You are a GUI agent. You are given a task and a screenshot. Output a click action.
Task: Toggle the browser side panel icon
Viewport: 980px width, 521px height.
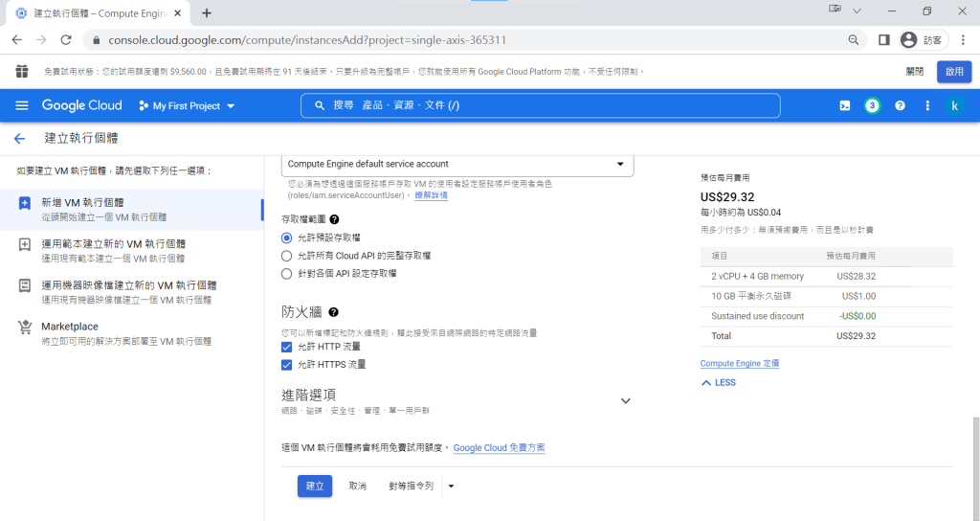pos(883,40)
